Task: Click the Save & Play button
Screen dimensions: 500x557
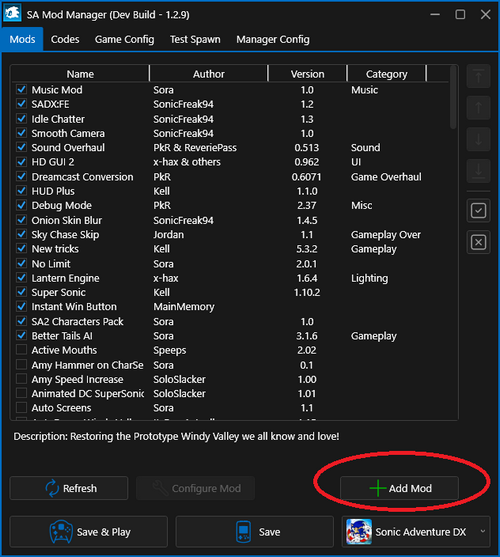Action: [x=89, y=531]
